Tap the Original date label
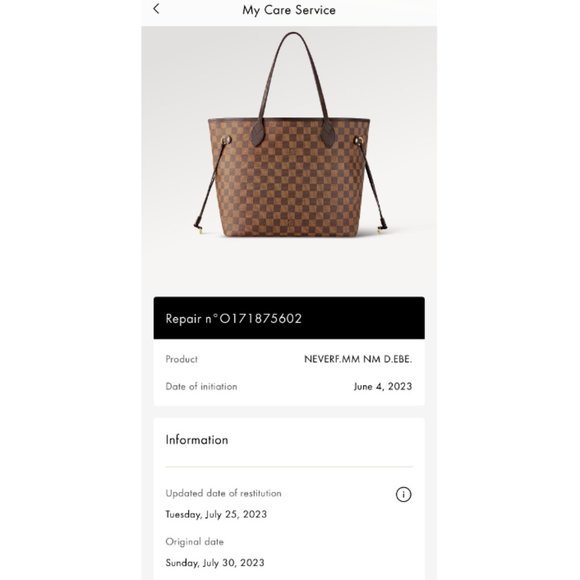 (195, 542)
